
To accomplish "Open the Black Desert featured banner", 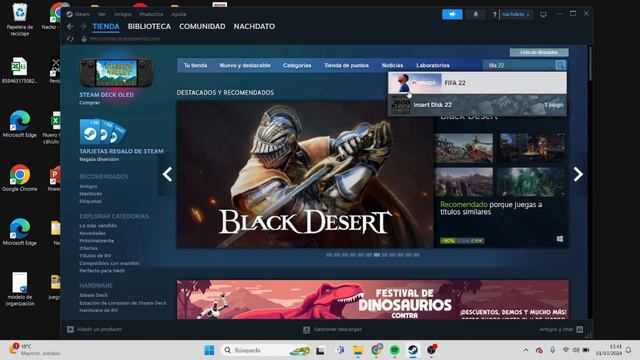I will point(304,175).
